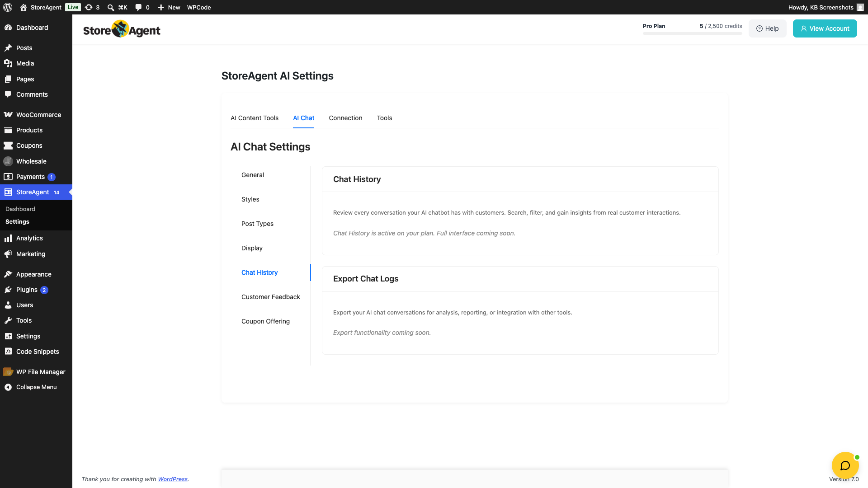Click the Pro Plan credits progress bar
The image size is (868, 488).
point(692,33)
